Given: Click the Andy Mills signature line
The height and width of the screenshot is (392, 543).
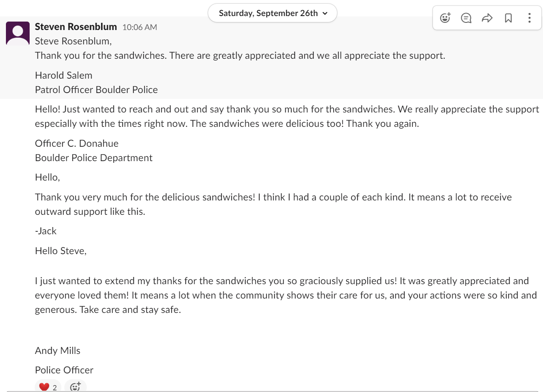Looking at the screenshot, I should (58, 351).
